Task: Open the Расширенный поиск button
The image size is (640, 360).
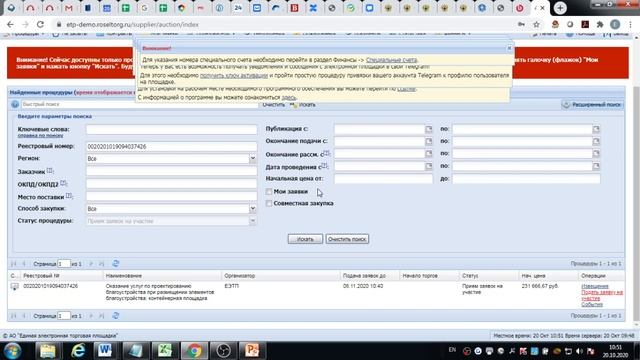Action: (592, 105)
